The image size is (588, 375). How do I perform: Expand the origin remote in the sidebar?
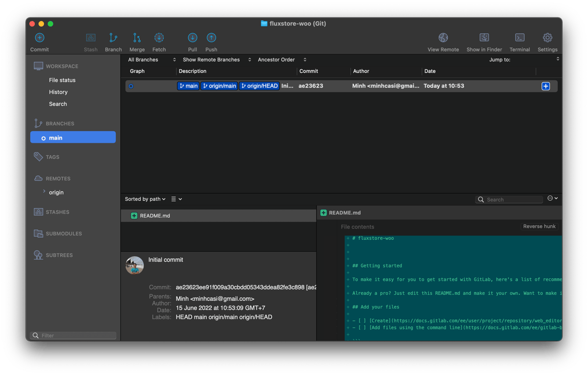(x=44, y=192)
